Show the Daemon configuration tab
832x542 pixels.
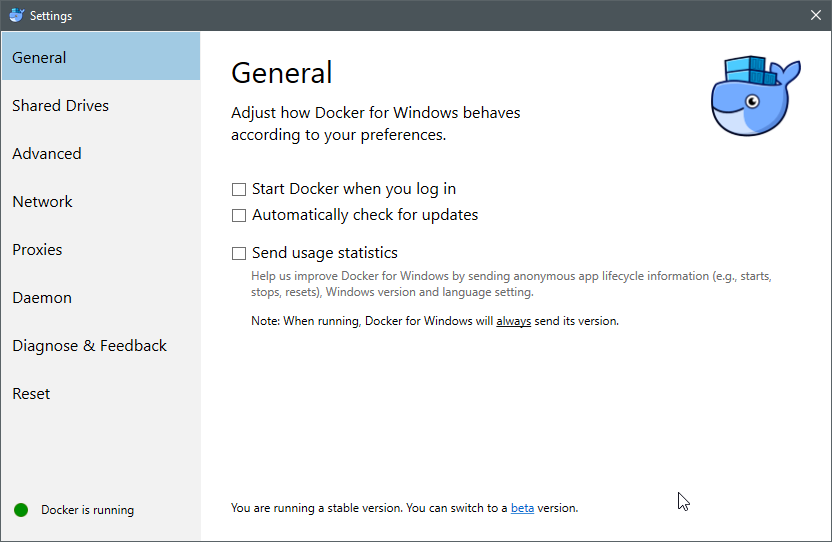click(101, 297)
